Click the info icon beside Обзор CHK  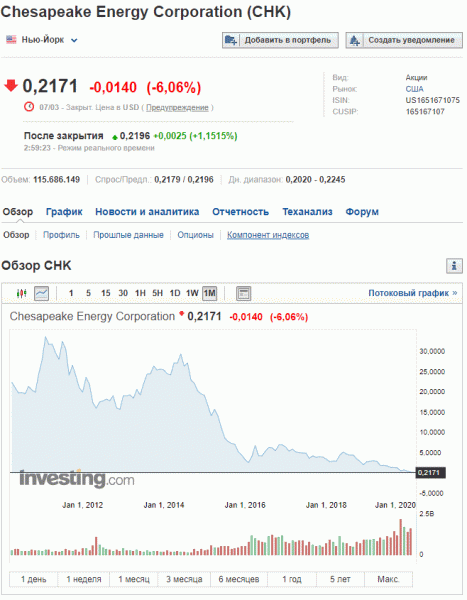(454, 266)
